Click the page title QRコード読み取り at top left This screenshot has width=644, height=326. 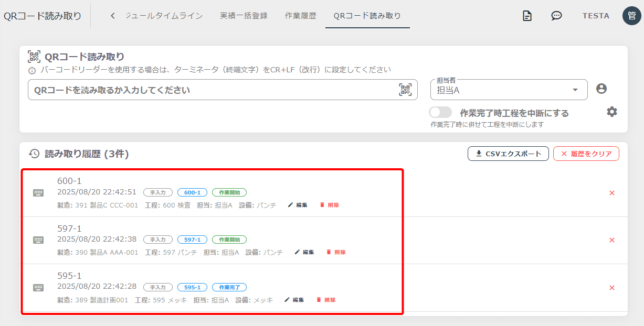click(43, 16)
